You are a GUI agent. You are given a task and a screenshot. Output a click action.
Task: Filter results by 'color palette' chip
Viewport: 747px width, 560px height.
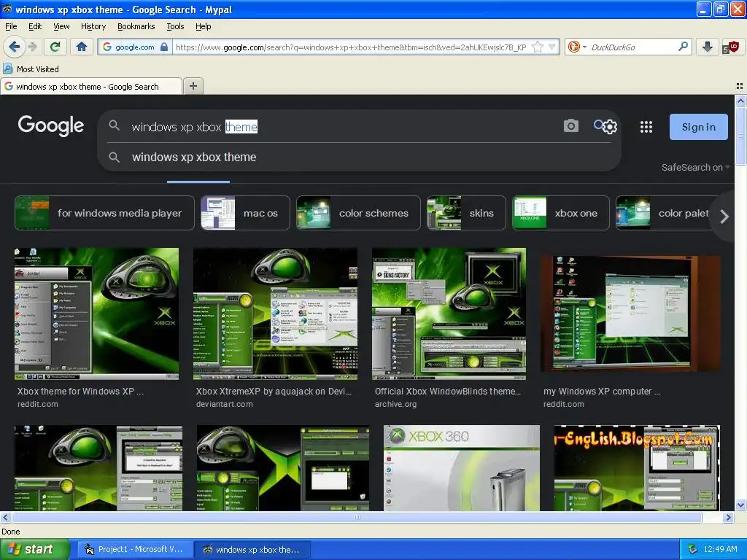[665, 213]
